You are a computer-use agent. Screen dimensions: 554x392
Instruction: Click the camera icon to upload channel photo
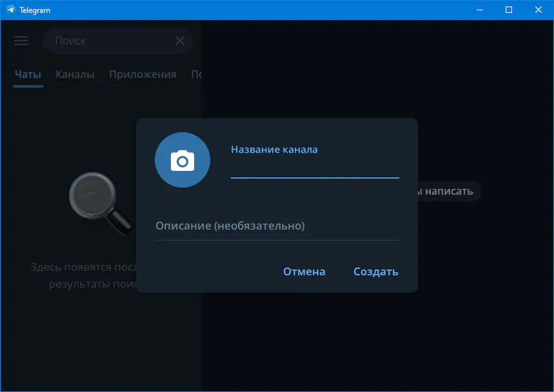(x=183, y=160)
